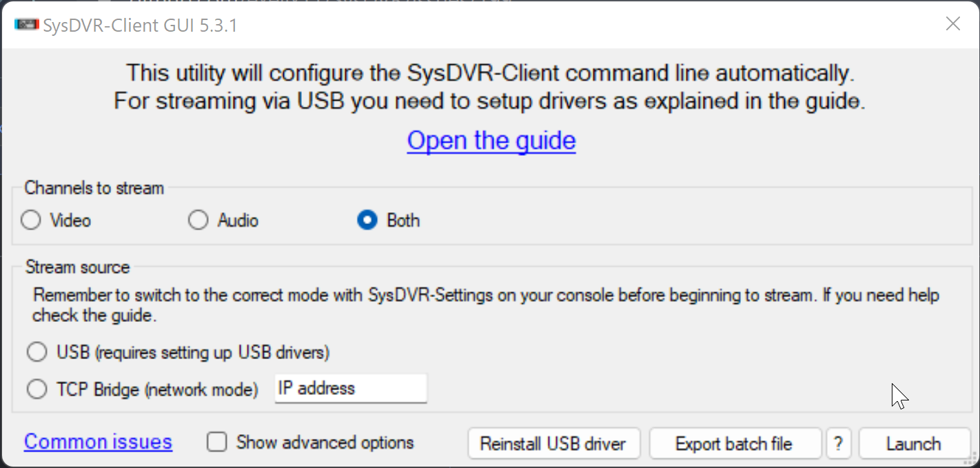This screenshot has height=468, width=980.
Task: Export a batch file
Action: [735, 443]
